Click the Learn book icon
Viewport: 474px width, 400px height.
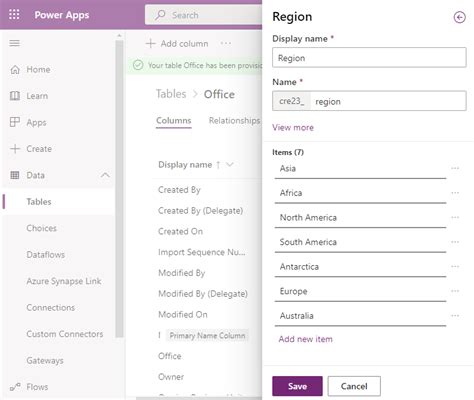[15, 96]
